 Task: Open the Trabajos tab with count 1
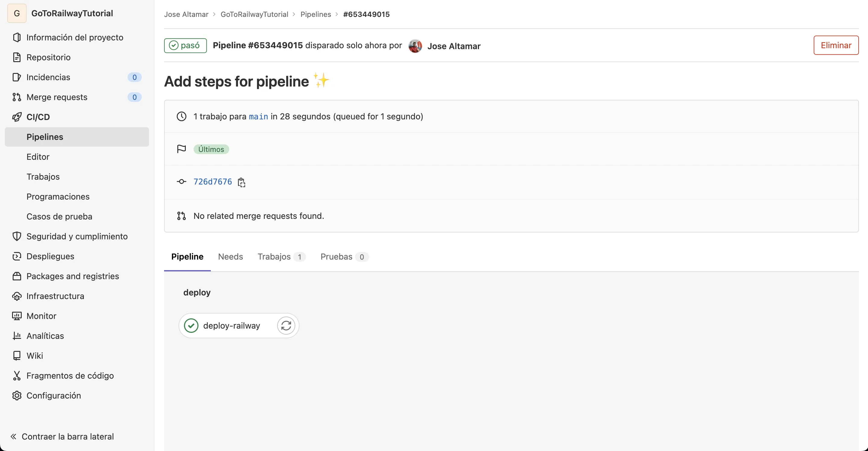[281, 257]
